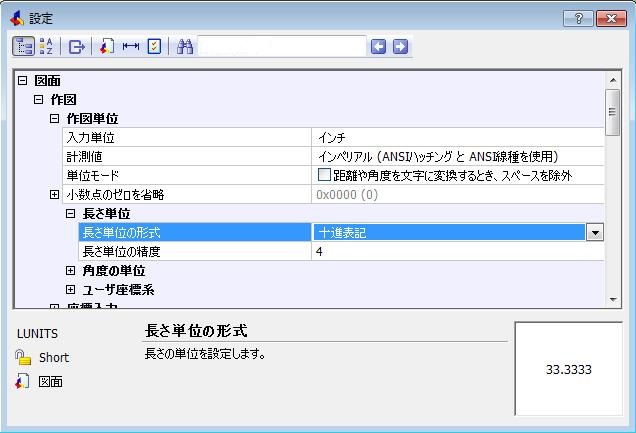
Task: Click the precision value 4 cell
Action: click(x=458, y=251)
